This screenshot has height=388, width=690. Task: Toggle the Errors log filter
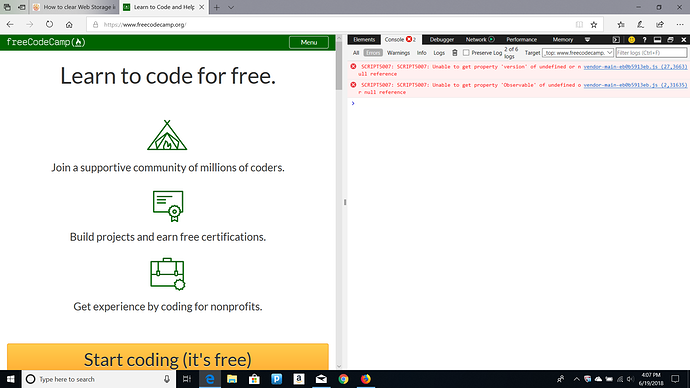pyautogui.click(x=373, y=53)
